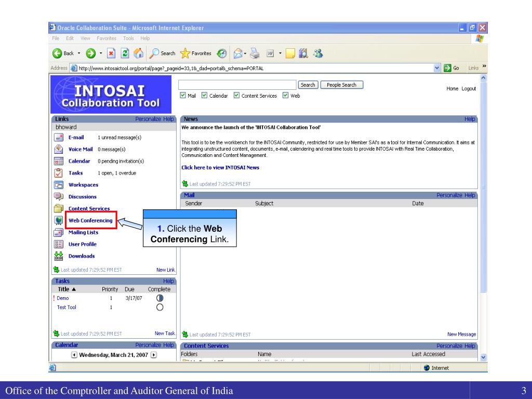Uncheck the Content Services search checkbox
532x399 pixels.
[236, 96]
